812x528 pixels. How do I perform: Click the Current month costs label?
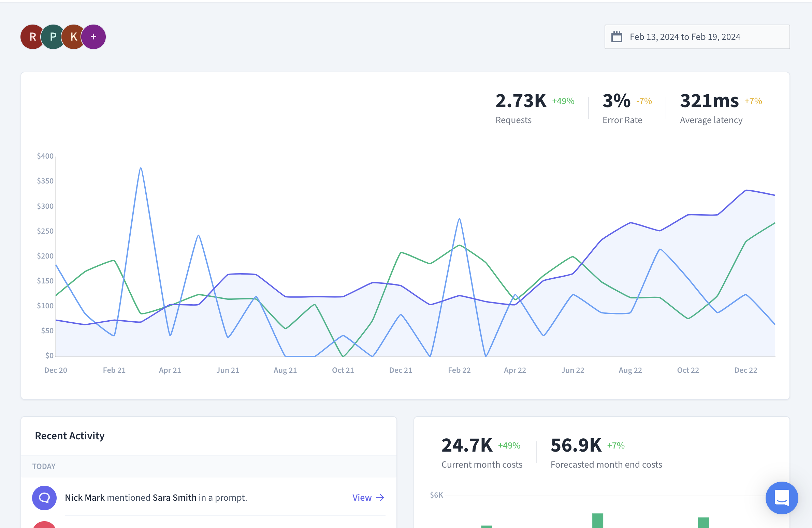point(482,465)
